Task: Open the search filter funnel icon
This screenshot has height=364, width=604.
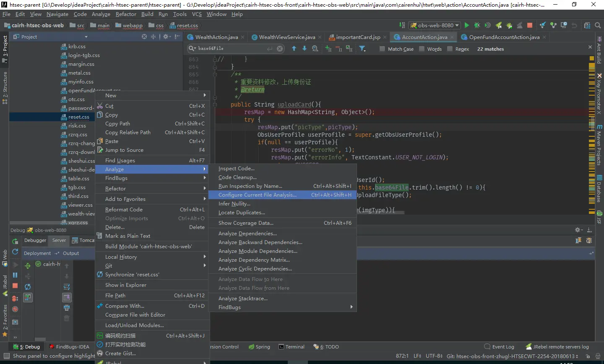Action: point(362,49)
